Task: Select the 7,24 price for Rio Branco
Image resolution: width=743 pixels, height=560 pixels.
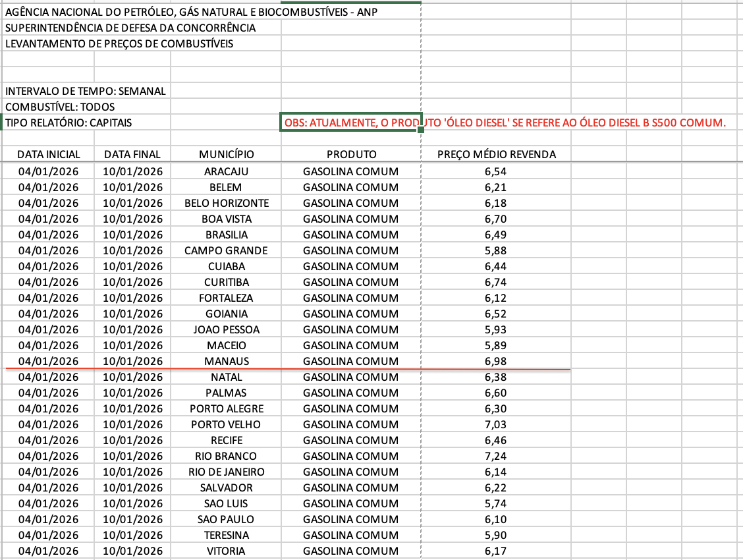Action: (495, 456)
